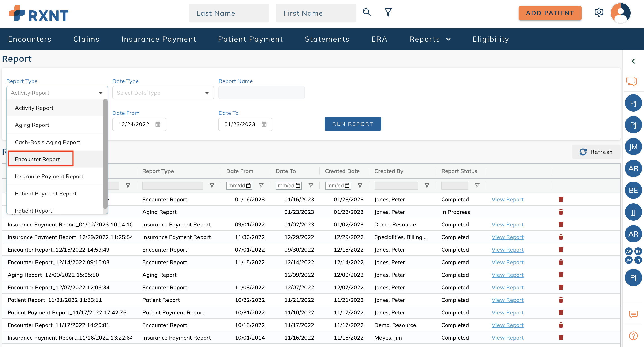Delete the Aging Report in progress
The width and height of the screenshot is (644, 347).
pyautogui.click(x=561, y=212)
